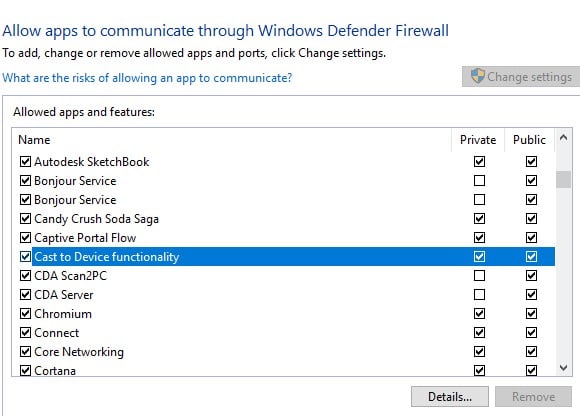The image size is (580, 416).
Task: Untick Private for Cast to Device functionality
Action: pyautogui.click(x=479, y=257)
